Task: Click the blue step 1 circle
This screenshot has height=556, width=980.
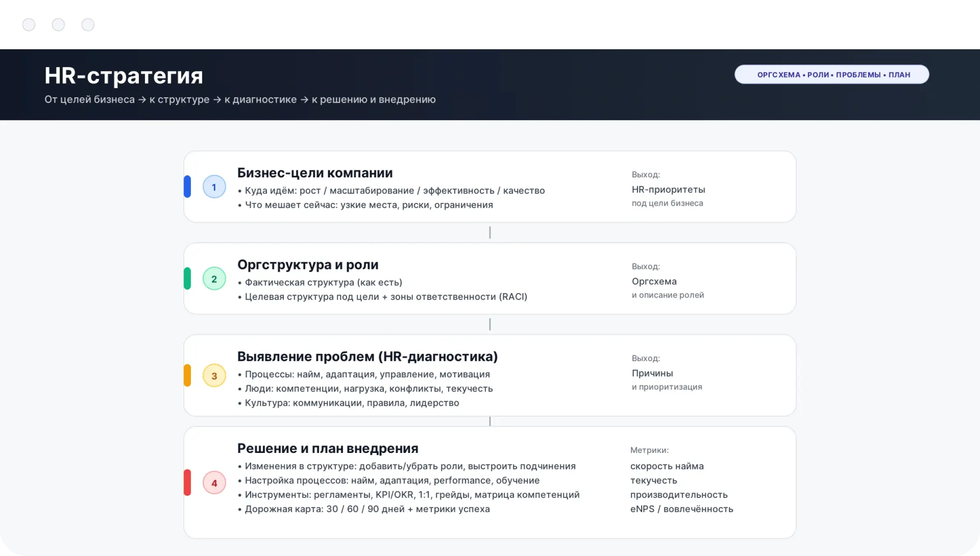Action: [214, 187]
